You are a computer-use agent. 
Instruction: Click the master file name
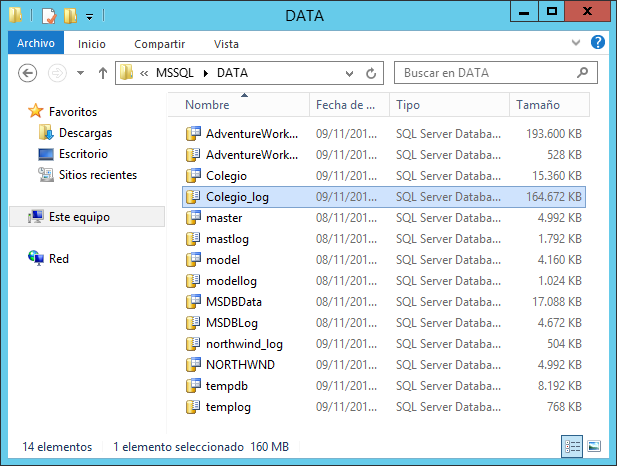(x=224, y=218)
